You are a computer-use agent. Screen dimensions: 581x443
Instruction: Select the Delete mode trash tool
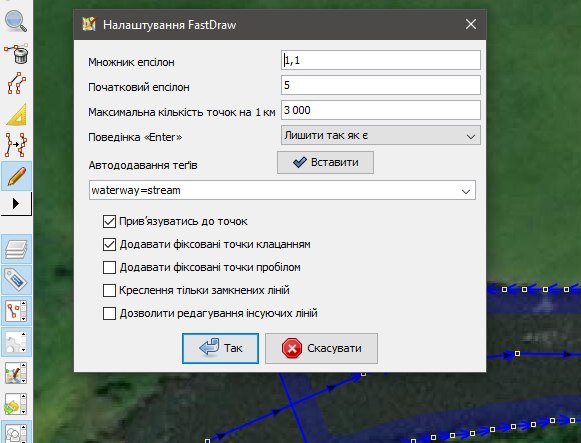point(16,53)
